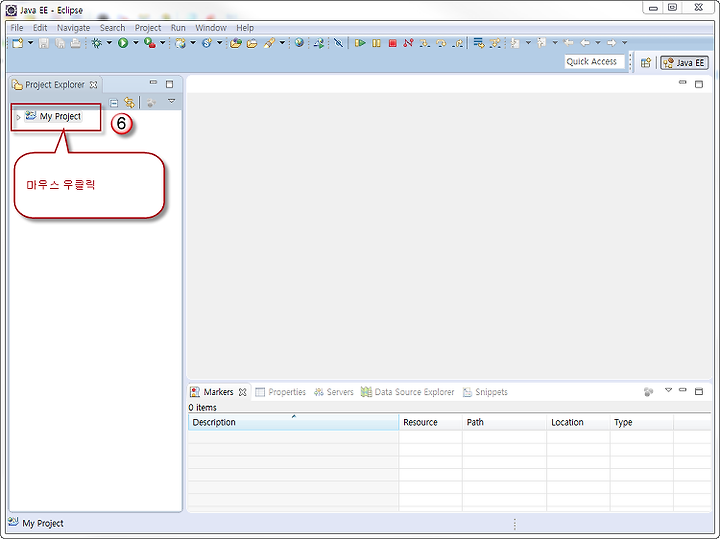Click the Save All toolbar icon
Screen dimensions: 720x539
click(60, 43)
